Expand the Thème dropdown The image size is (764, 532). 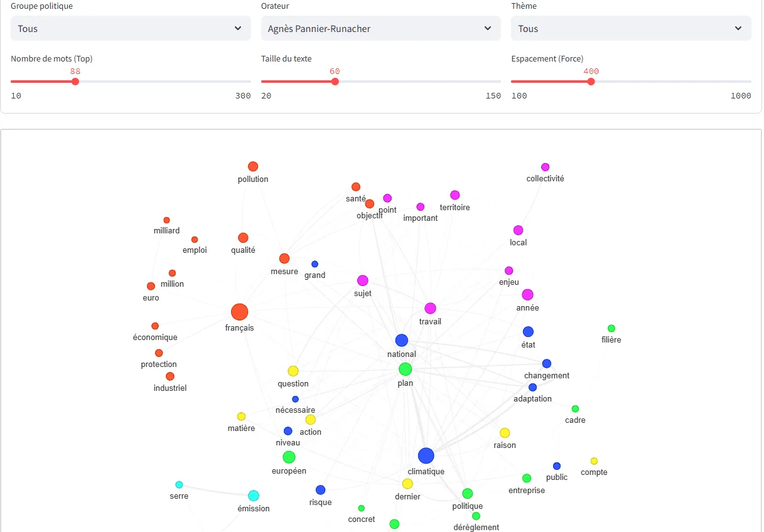click(x=631, y=28)
